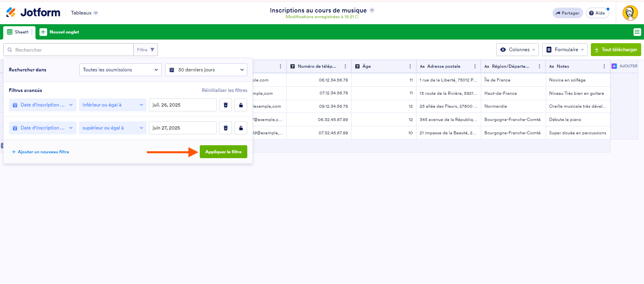Click Appliquer le filtre button
Screen dimensions: 644x284
pyautogui.click(x=223, y=152)
